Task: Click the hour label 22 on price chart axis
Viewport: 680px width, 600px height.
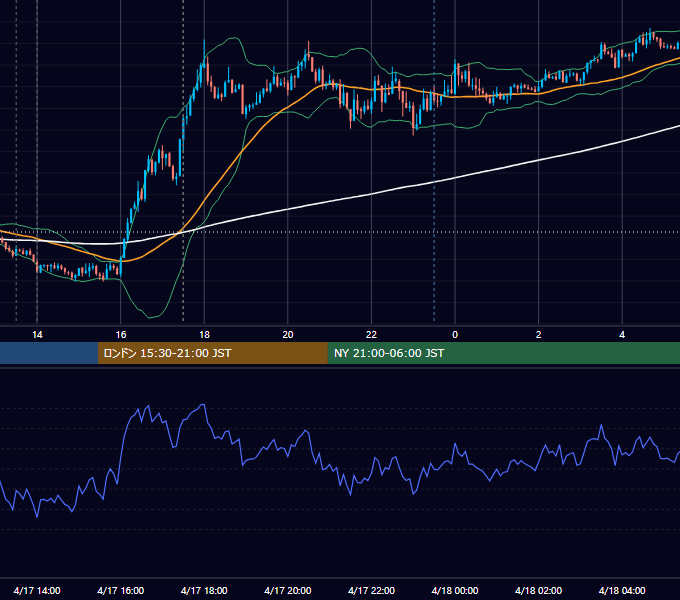Action: pos(371,335)
